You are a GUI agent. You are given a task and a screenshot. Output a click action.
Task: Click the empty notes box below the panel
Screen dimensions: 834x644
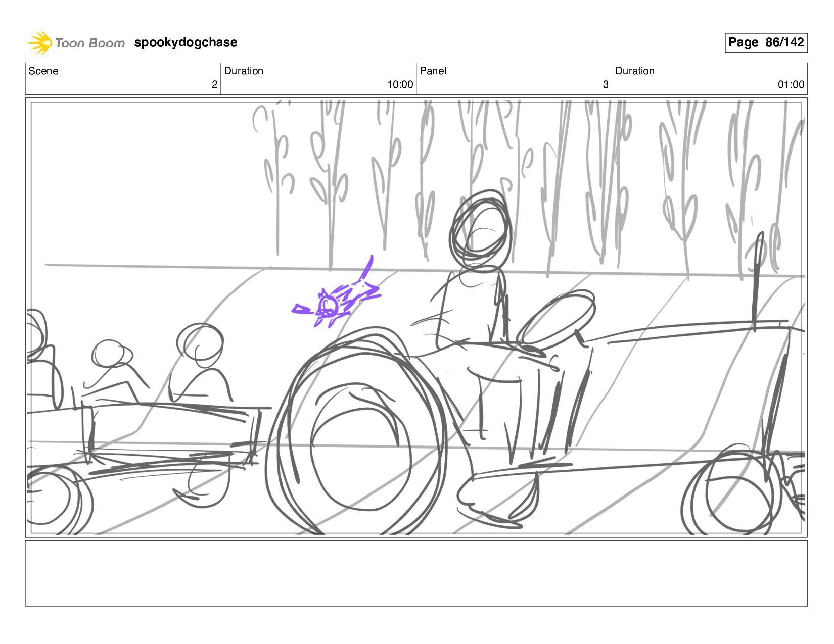click(x=416, y=573)
